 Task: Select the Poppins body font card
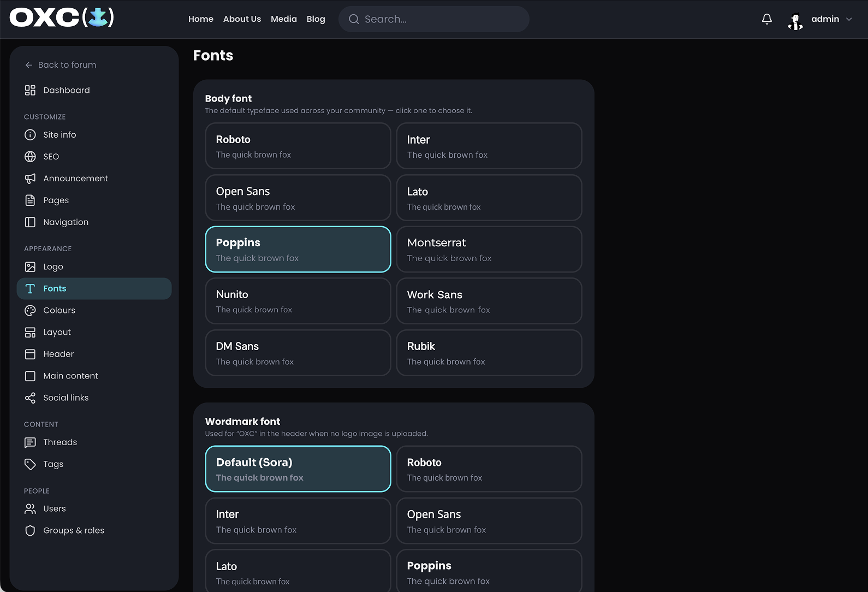pos(298,249)
